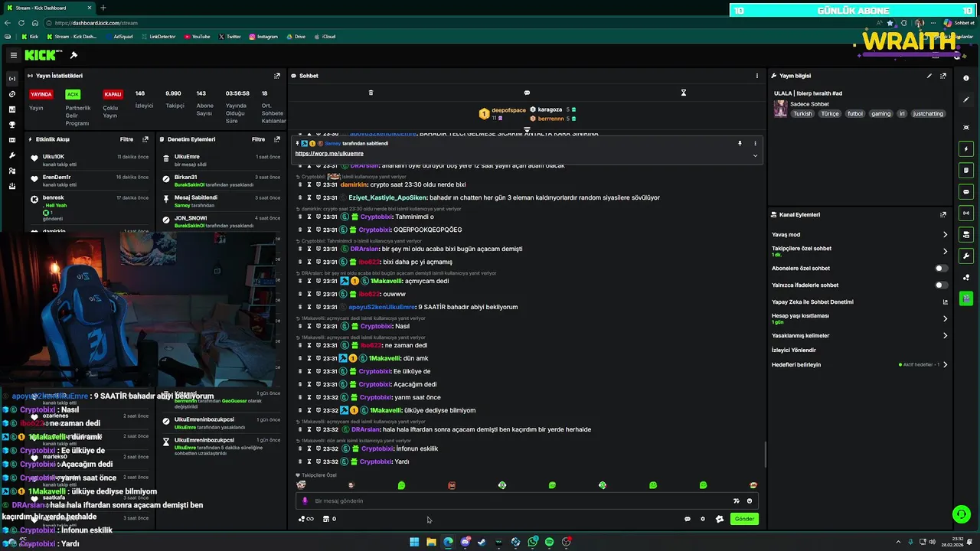Open the Sohbet panel three-dot menu

point(757,76)
